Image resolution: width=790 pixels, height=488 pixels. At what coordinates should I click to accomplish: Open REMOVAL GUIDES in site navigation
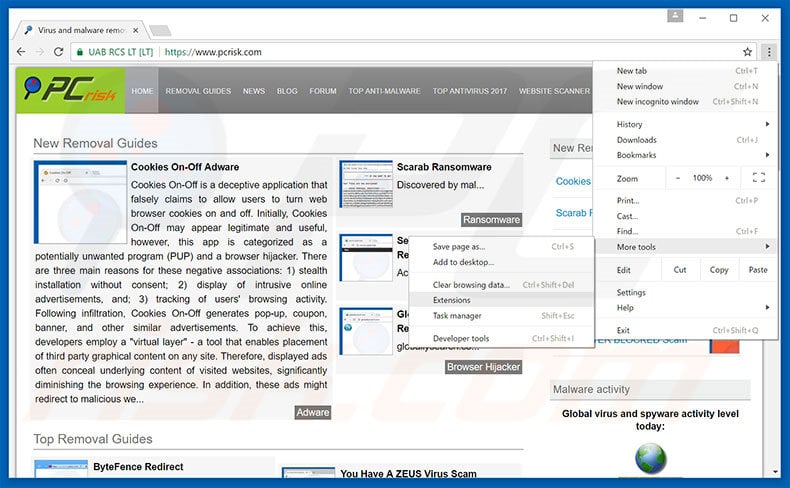click(198, 91)
